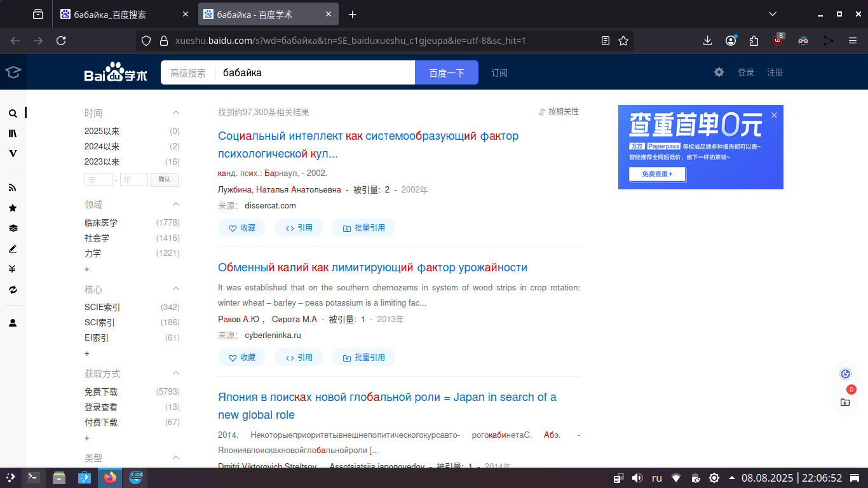
Task: Expand more options under 核心 with plus
Action: pos(87,353)
